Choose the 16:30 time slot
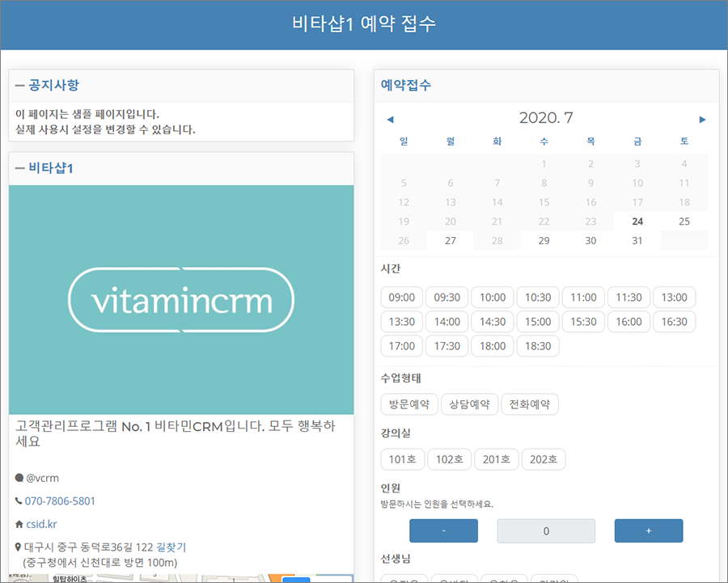728x583 pixels. (674, 322)
